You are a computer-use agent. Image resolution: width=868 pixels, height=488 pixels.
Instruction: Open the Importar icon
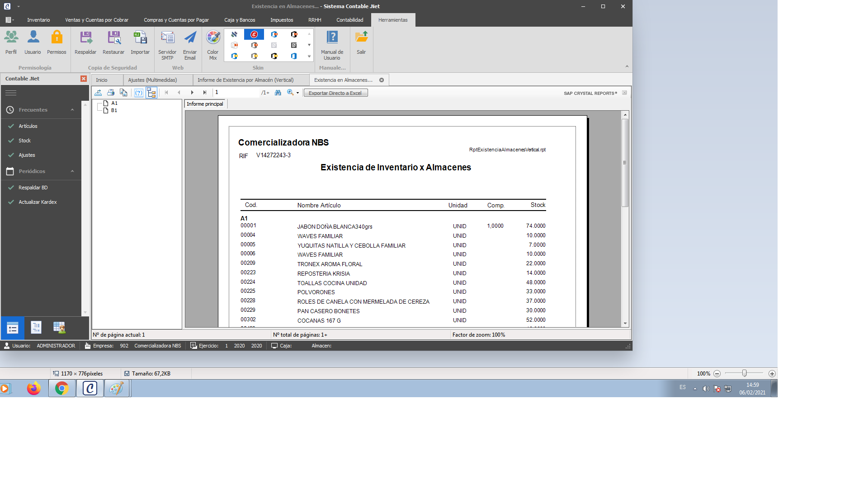(140, 42)
